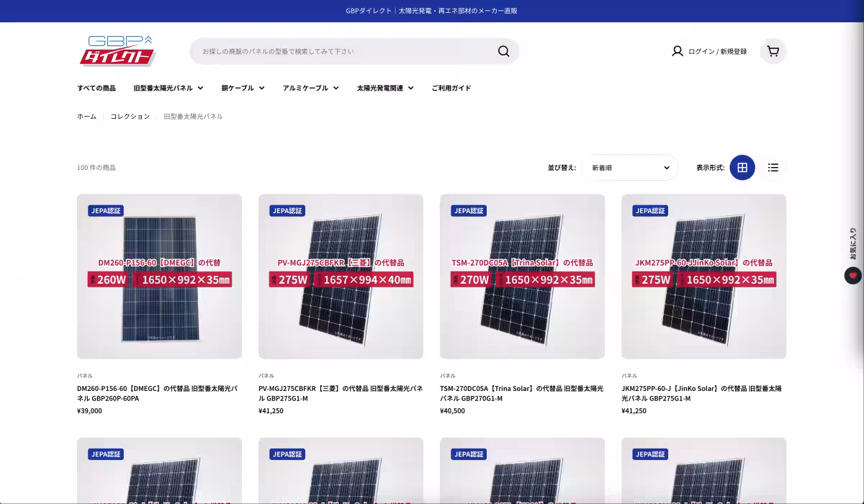The image size is (864, 504).
Task: Expand the 銅ケーブル menu
Action: click(243, 88)
